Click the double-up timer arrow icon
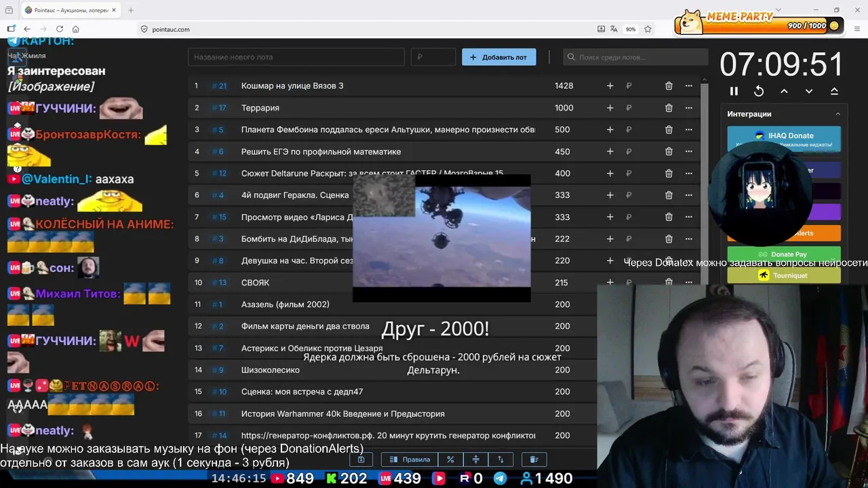The width and height of the screenshot is (868, 488). pos(834,91)
